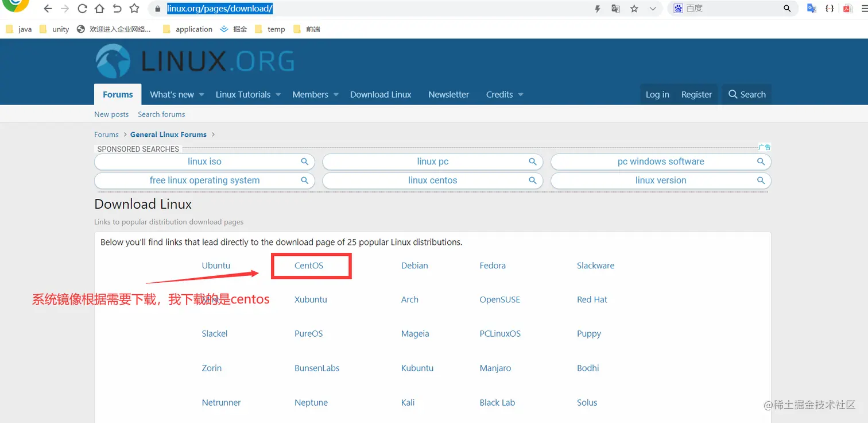
Task: Open the Credits nav item
Action: pos(499,94)
